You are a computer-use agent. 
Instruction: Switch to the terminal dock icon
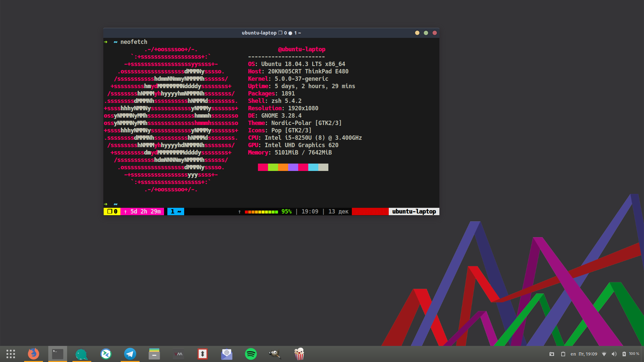58,354
